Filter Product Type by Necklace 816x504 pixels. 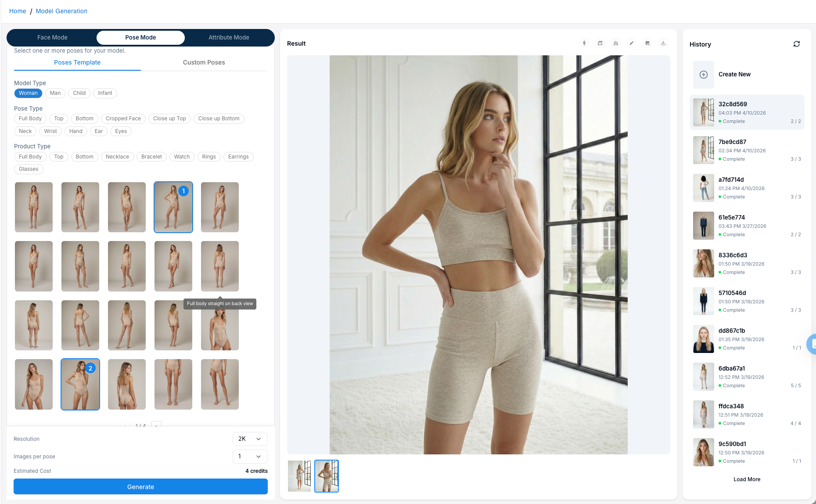coord(117,157)
